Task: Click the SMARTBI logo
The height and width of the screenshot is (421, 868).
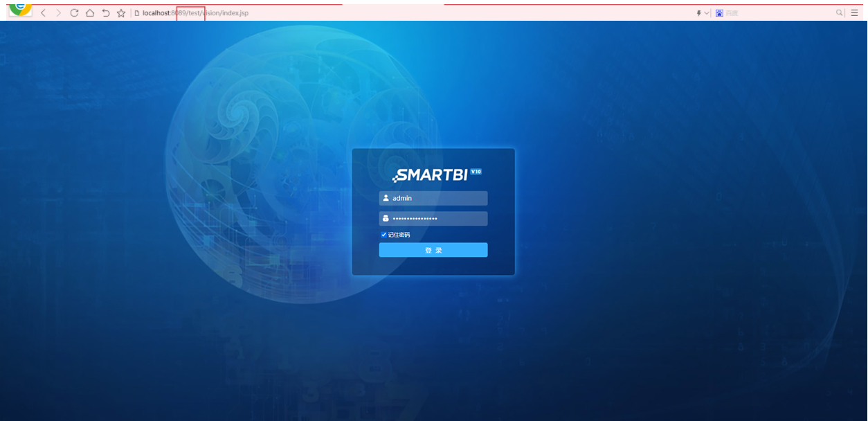Action: pyautogui.click(x=431, y=175)
